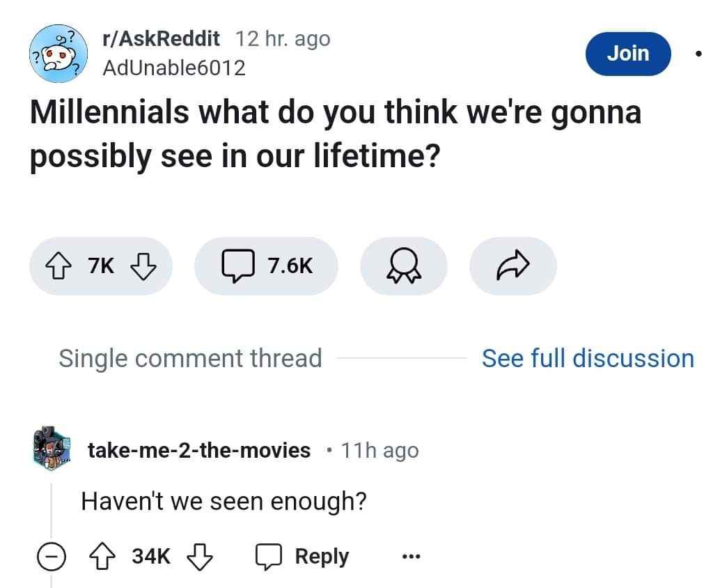Share the post via arrow icon

tap(513, 265)
